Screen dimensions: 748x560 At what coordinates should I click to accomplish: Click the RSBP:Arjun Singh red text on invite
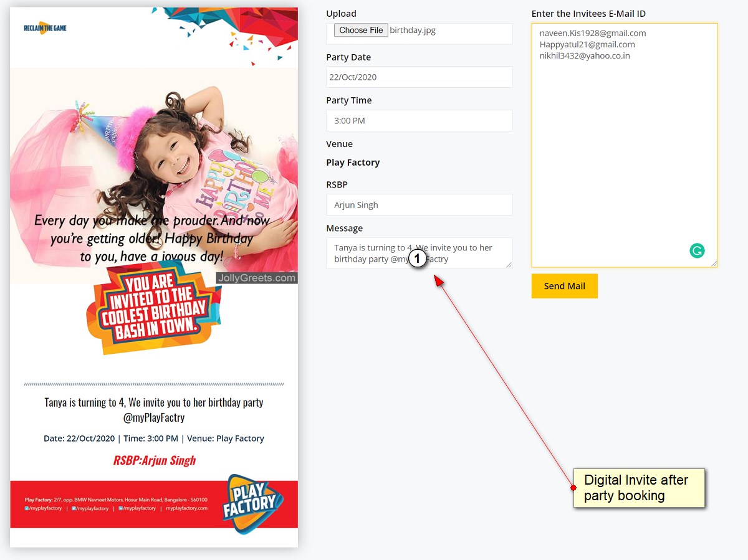(x=155, y=460)
